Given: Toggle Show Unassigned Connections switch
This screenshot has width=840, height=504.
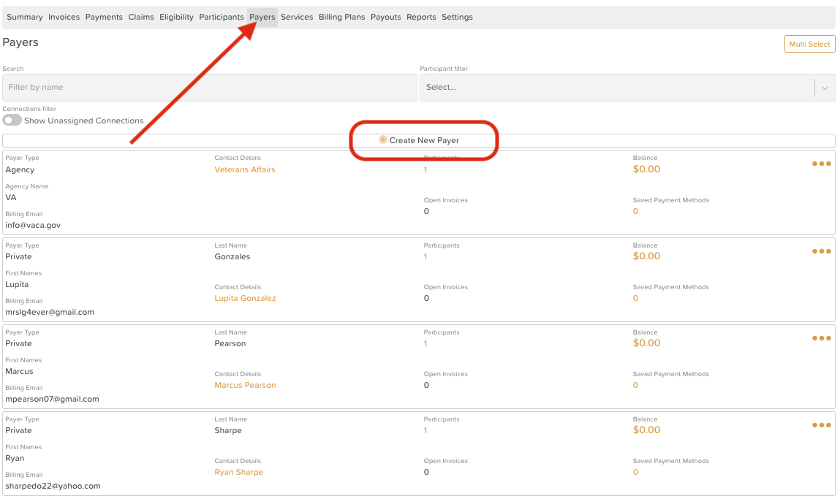Looking at the screenshot, I should 12,121.
